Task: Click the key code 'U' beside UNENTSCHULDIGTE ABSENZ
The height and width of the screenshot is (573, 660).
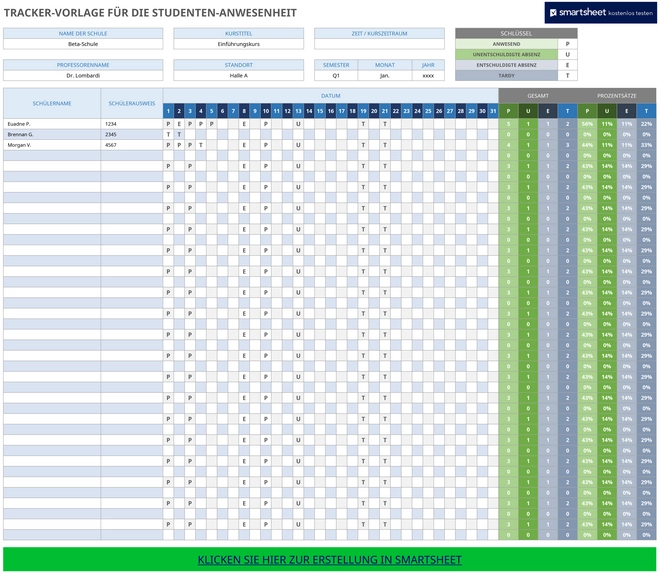Action: 567,55
